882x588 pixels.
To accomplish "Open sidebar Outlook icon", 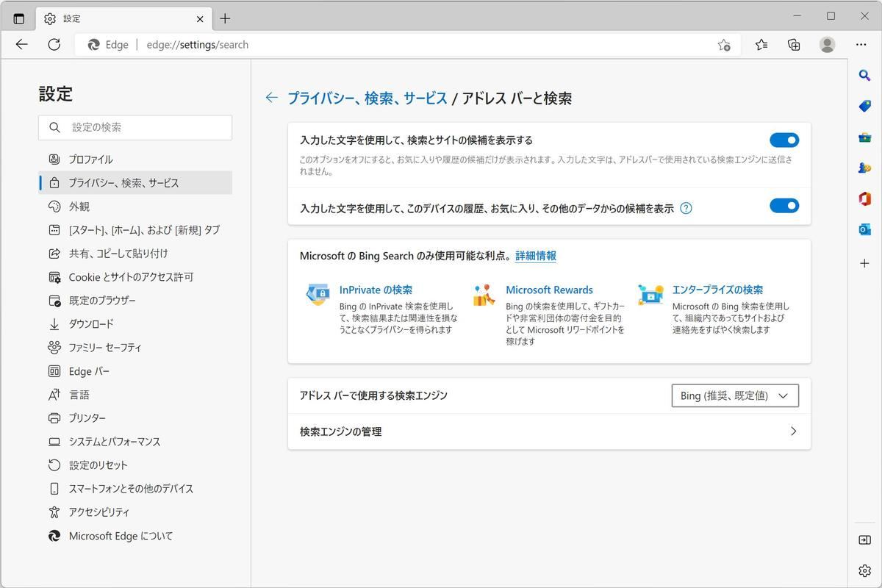I will click(864, 229).
